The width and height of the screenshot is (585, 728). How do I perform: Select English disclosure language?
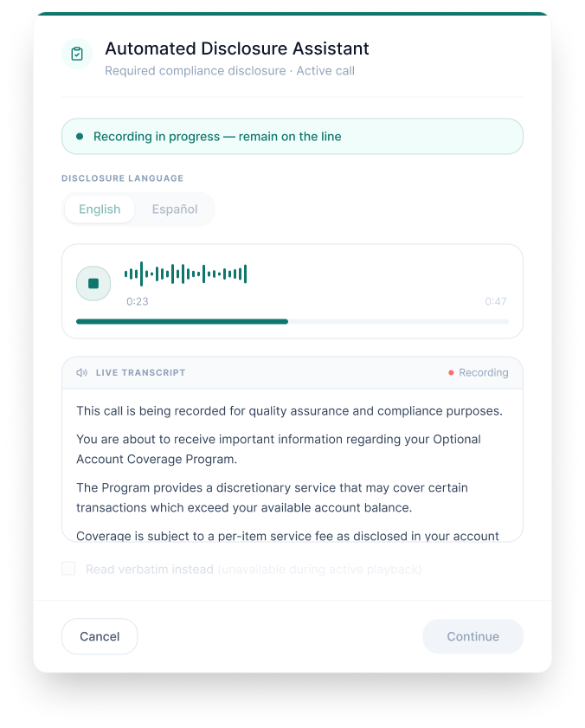100,209
